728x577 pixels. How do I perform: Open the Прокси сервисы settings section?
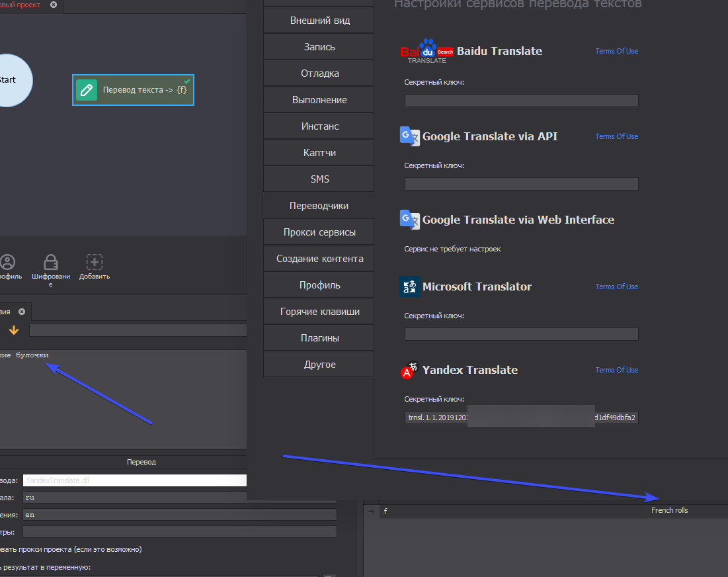[319, 232]
